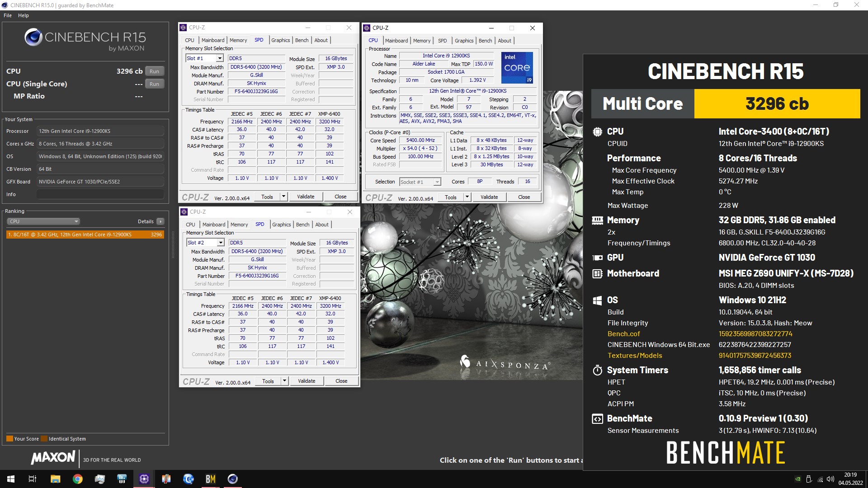Viewport: 868px width, 488px height.
Task: Click the Details arrow icon in Ranking
Action: 160,221
